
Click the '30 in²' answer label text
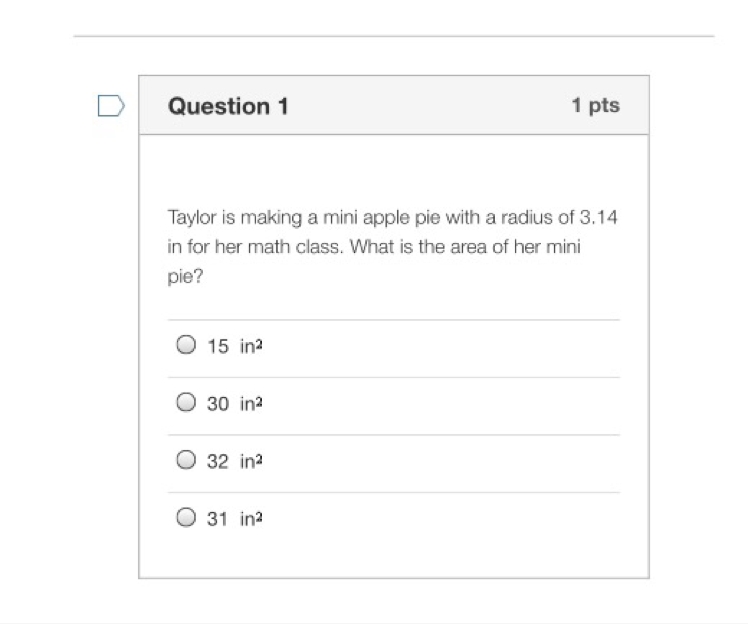point(235,404)
